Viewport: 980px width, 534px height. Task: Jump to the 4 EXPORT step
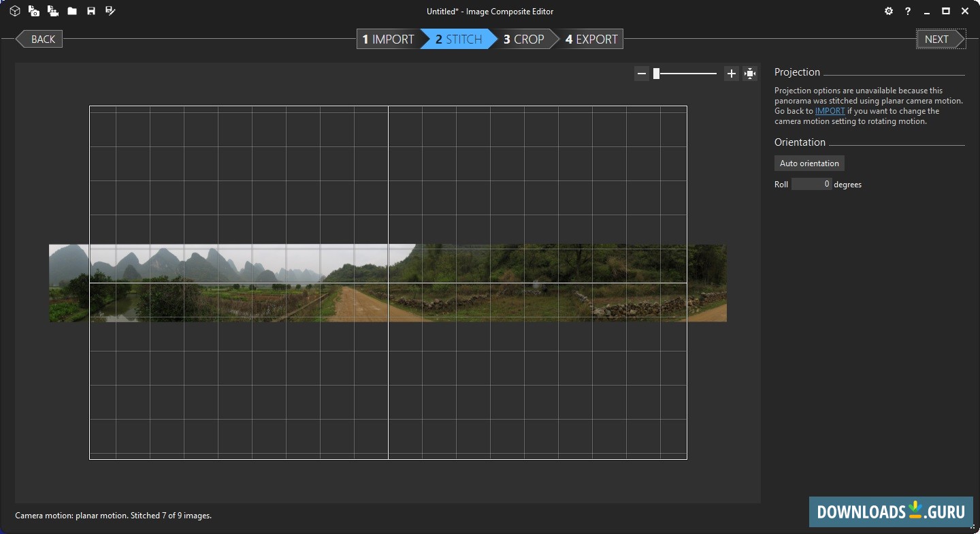tap(591, 40)
